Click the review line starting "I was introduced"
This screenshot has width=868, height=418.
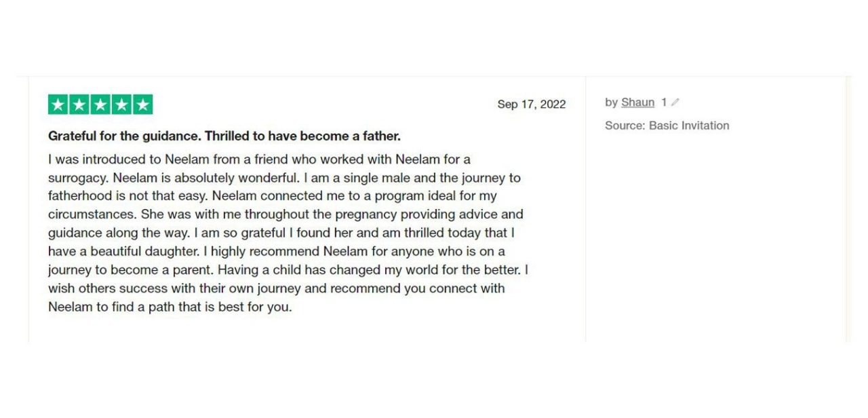pos(259,159)
